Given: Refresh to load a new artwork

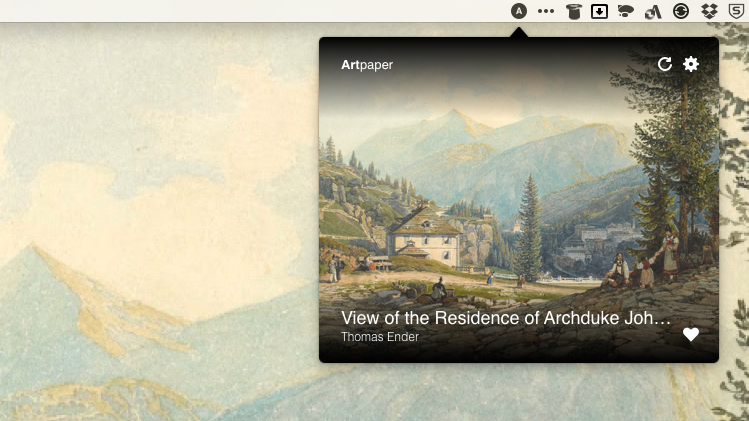Looking at the screenshot, I should coord(664,64).
